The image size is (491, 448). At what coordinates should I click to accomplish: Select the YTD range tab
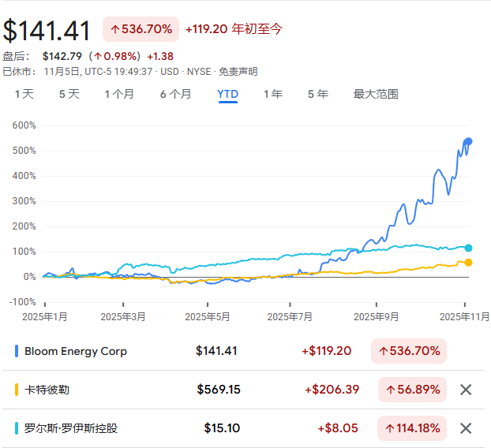(x=228, y=95)
